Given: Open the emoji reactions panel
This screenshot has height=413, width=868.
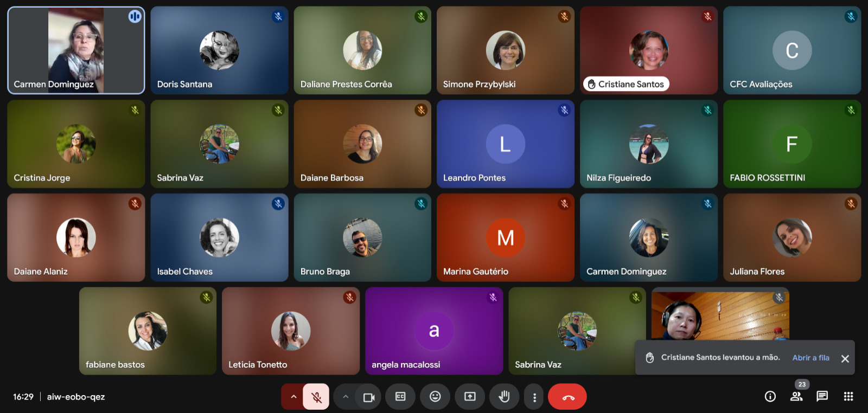Looking at the screenshot, I should pos(435,397).
